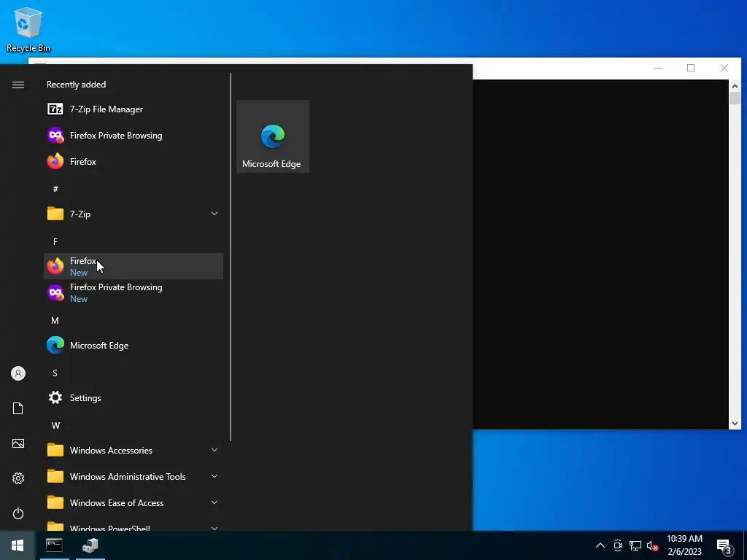Launch 7-Zip File Manager from Recently added

[133, 109]
